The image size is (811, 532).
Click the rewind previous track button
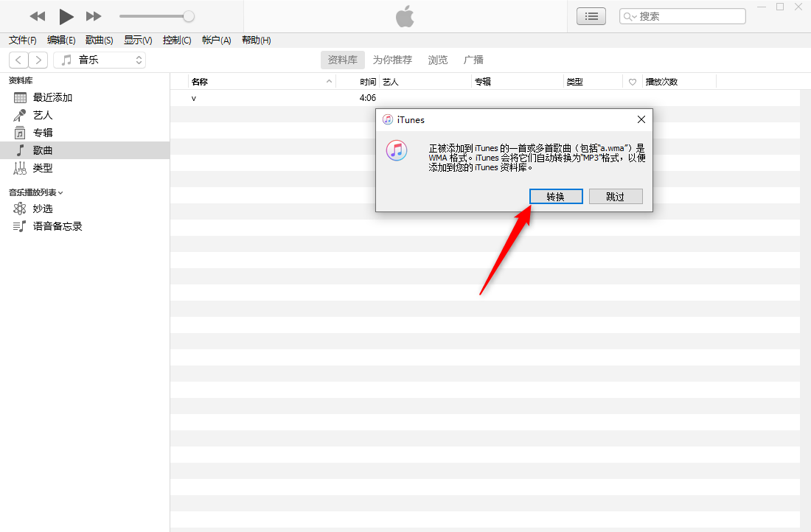[38, 16]
